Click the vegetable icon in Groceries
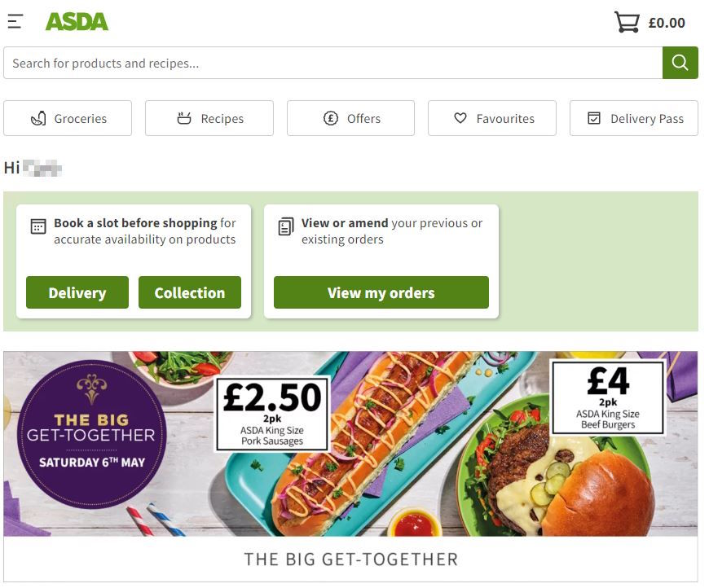709x588 pixels. pyautogui.click(x=38, y=118)
